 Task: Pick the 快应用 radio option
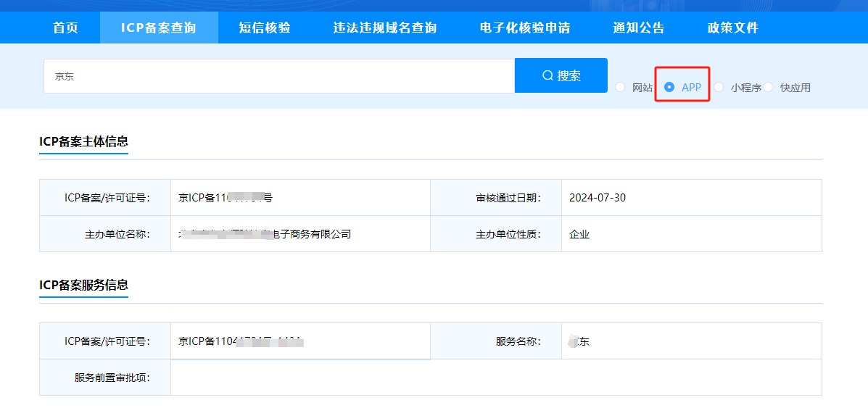coord(768,87)
